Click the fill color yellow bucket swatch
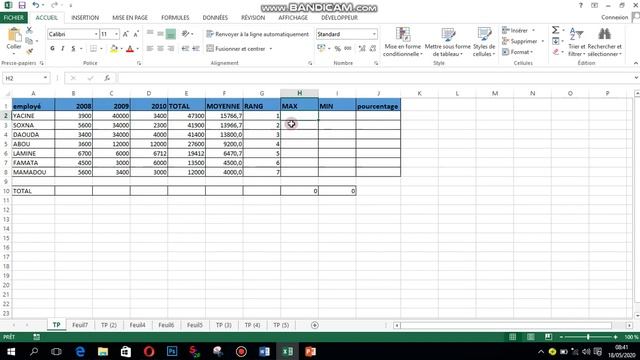Image resolution: width=640 pixels, height=360 pixels. (x=114, y=49)
